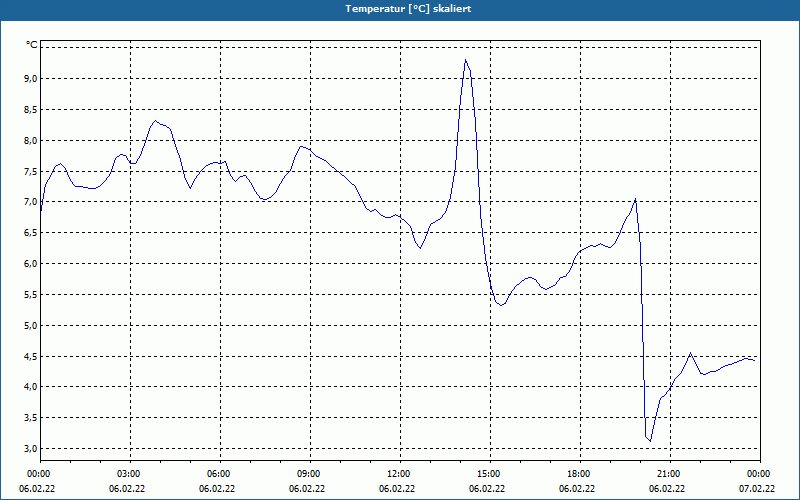Click the 4,0 y-axis value
Viewport: 800px width, 500px height.
click(x=31, y=387)
